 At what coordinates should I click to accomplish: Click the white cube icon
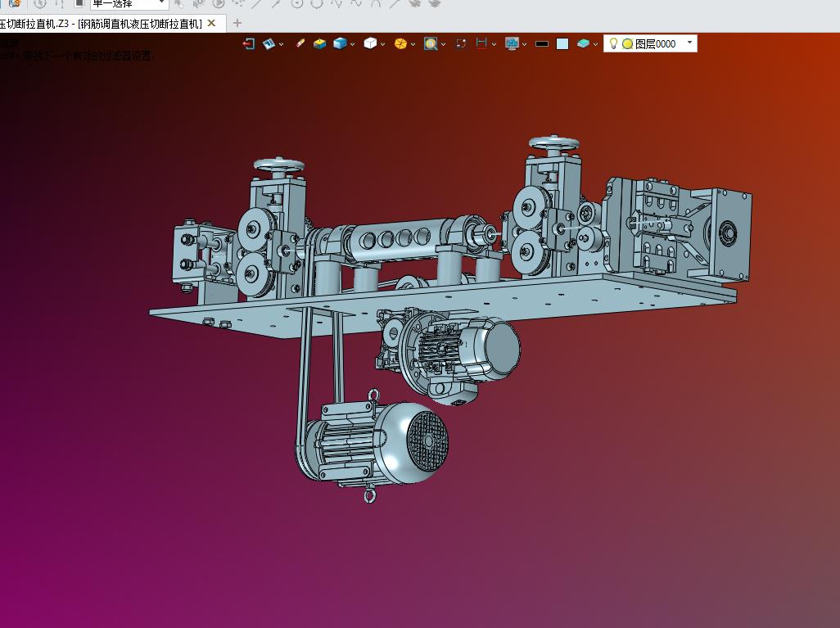coord(370,44)
